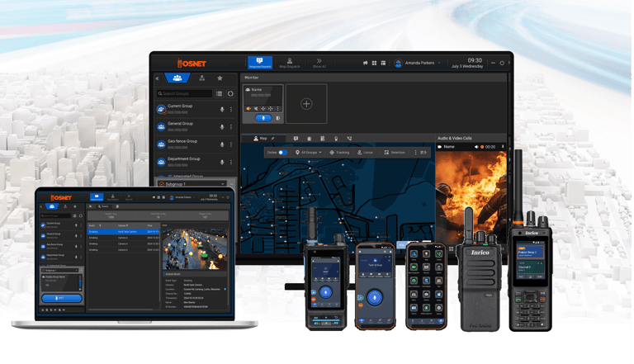This screenshot has height=364, width=634.
Task: Open the favorites star tab in sidebar
Action: tap(220, 78)
